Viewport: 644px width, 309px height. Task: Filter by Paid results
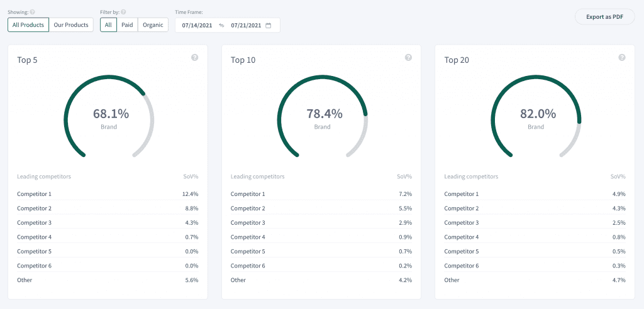[127, 25]
